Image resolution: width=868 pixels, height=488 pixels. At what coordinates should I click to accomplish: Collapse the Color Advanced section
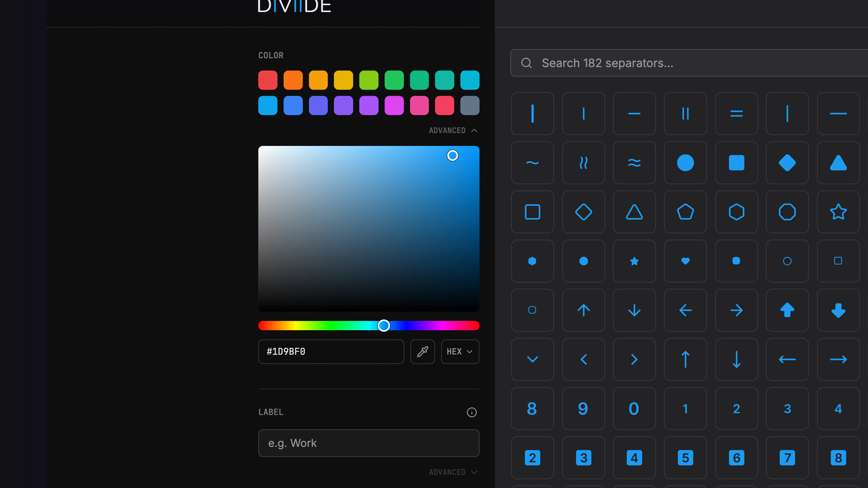coord(453,130)
